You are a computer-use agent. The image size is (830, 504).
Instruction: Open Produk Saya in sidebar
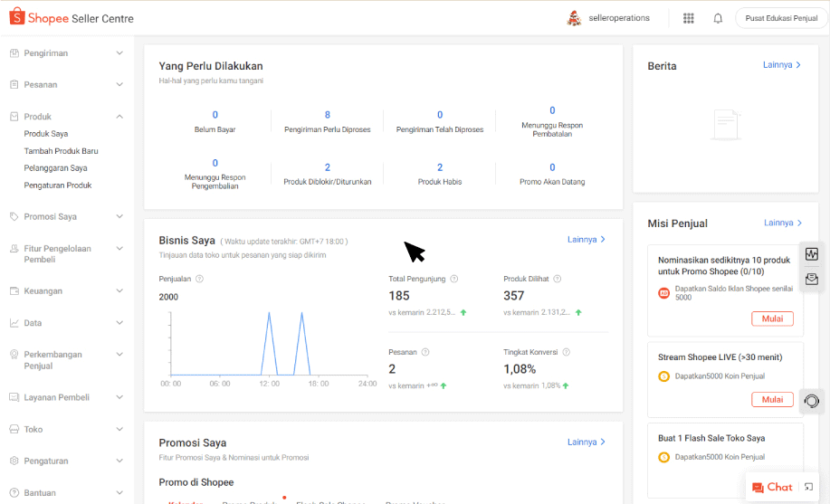pyautogui.click(x=46, y=134)
